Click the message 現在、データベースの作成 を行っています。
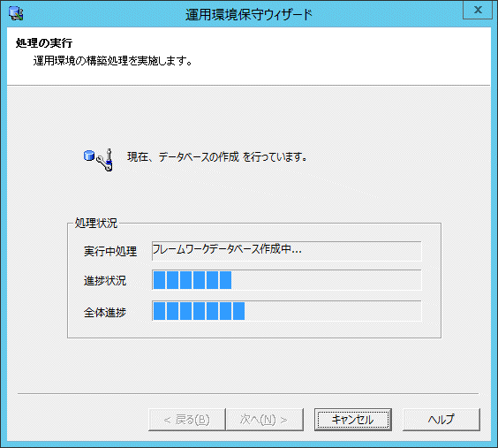 pos(217,156)
